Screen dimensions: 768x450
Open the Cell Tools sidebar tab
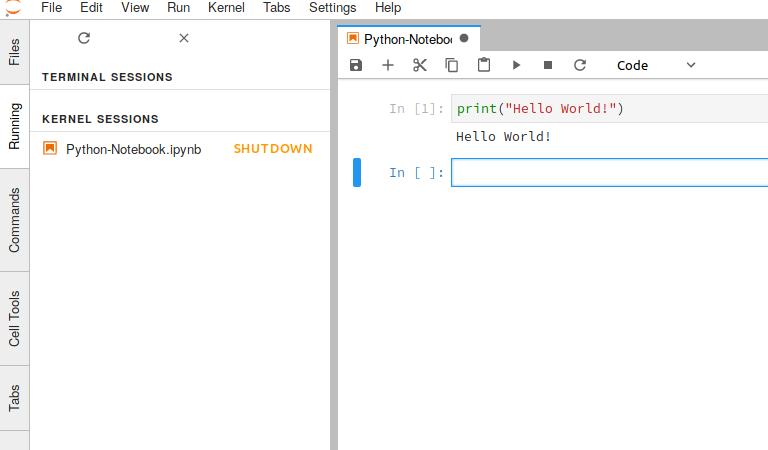click(15, 319)
